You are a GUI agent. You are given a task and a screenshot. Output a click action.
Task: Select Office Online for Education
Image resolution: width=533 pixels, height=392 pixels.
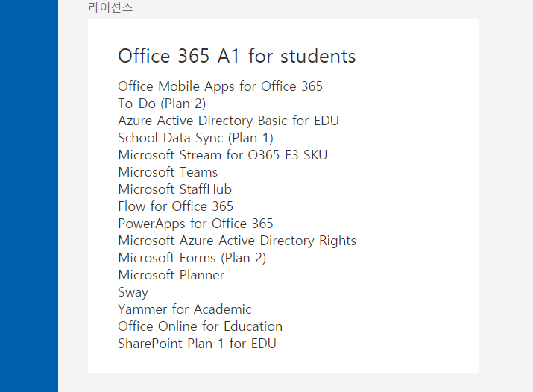click(x=200, y=326)
